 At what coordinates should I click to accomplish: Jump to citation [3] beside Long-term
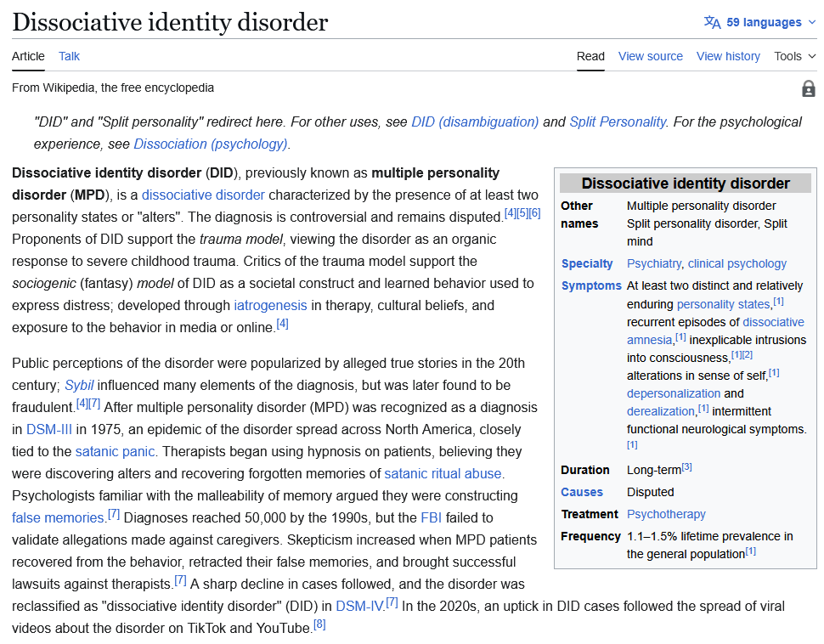[x=687, y=466]
